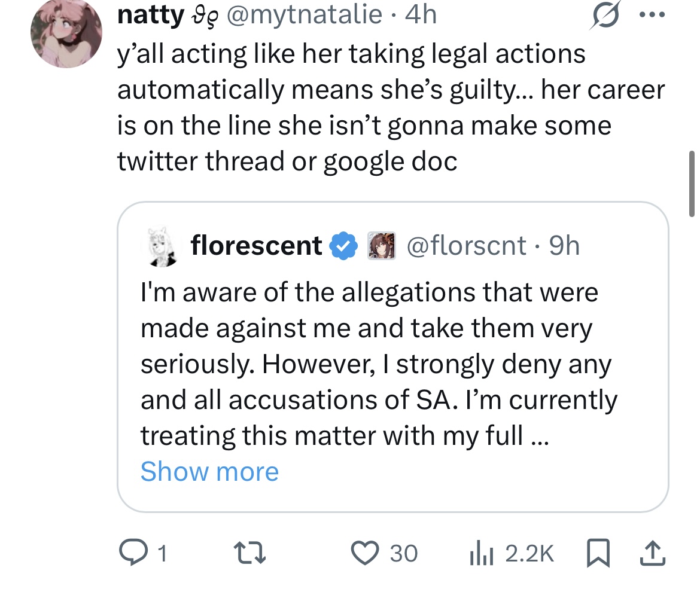This screenshot has height=589, width=700.
Task: Bookmark this tweet
Action: click(x=598, y=553)
